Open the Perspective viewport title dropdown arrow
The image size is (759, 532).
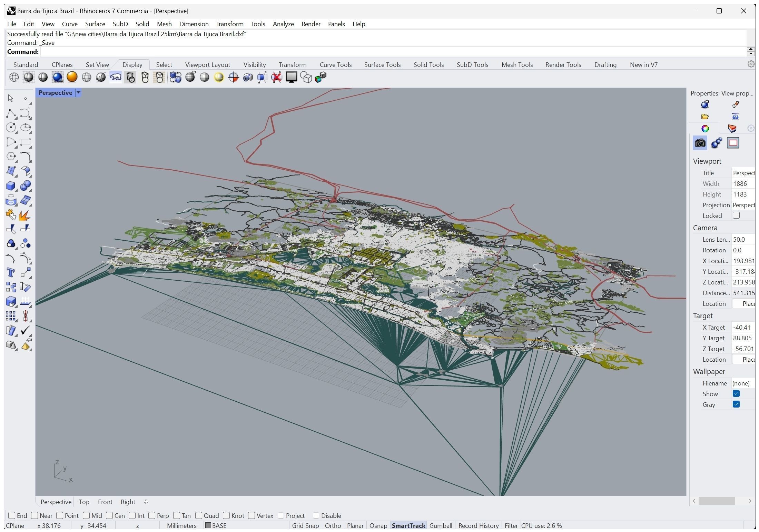[78, 92]
